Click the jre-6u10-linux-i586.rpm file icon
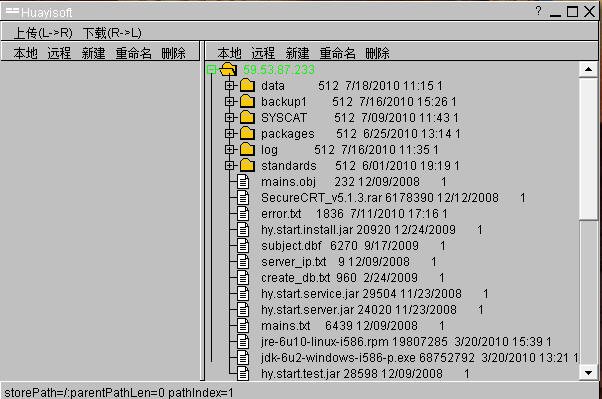This screenshot has width=602, height=399. pyautogui.click(x=243, y=341)
